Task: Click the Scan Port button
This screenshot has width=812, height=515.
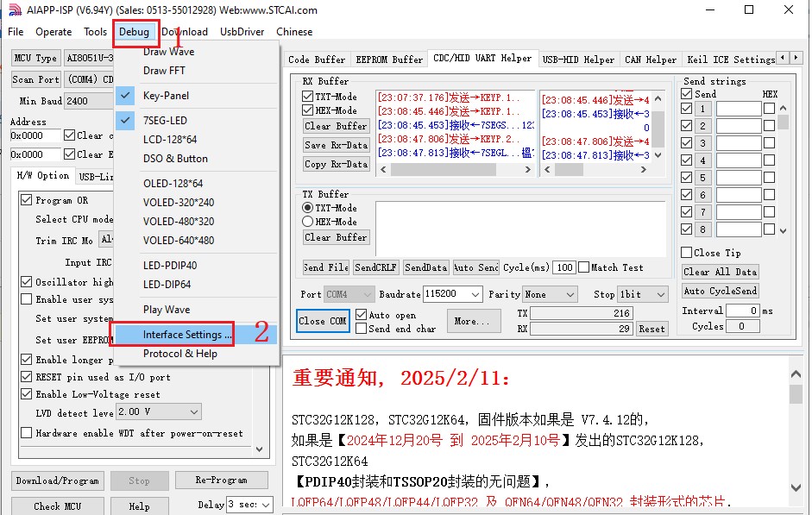Action: (35, 79)
